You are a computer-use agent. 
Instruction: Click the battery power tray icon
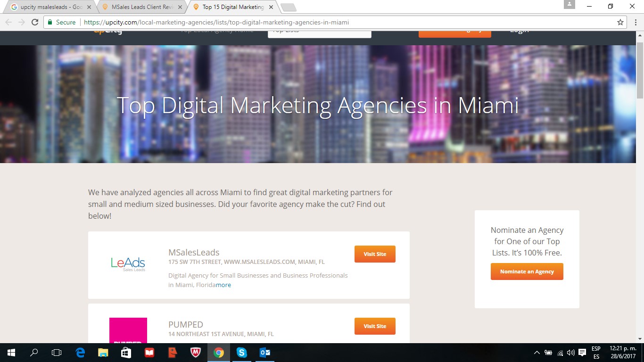pos(548,353)
